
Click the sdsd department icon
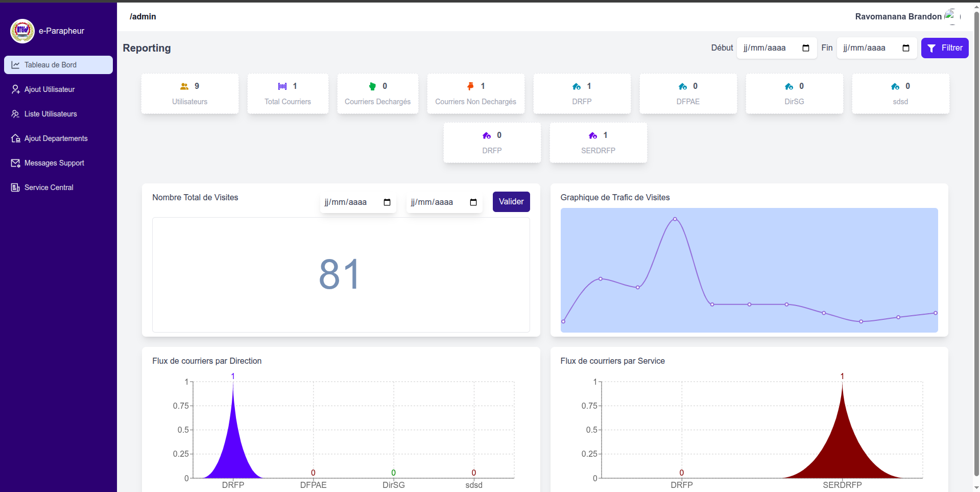[895, 86]
